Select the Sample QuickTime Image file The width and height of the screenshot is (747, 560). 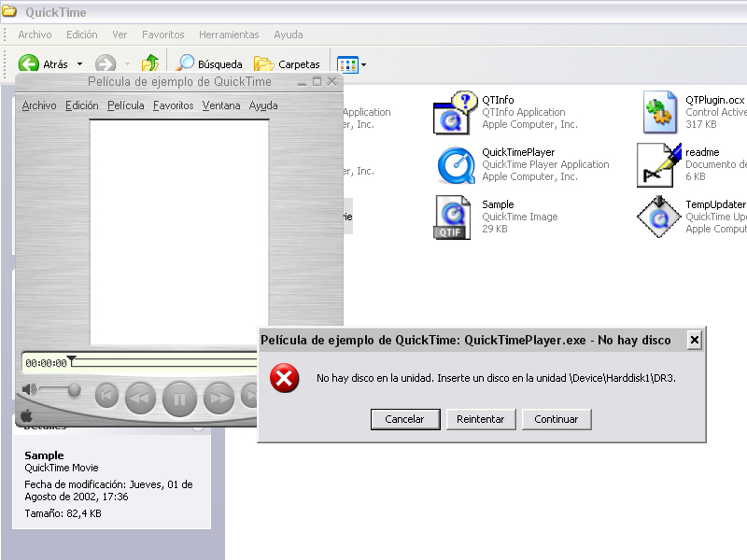(453, 217)
